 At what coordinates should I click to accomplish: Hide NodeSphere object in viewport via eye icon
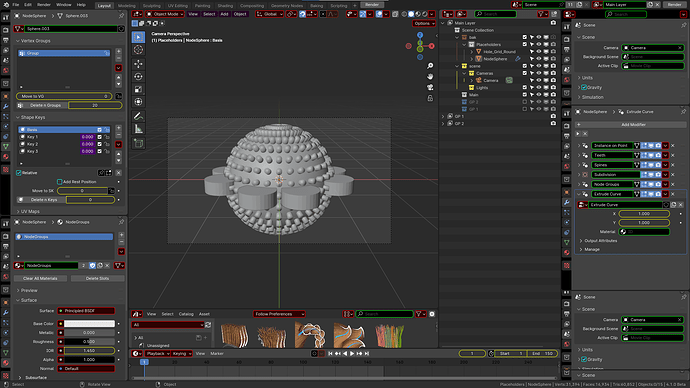point(539,59)
